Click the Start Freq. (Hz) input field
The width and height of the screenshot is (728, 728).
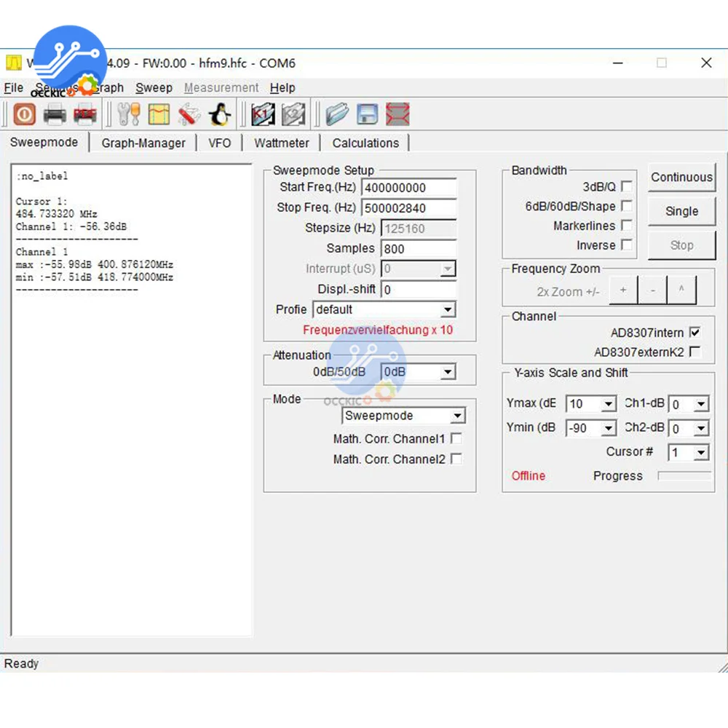tap(408, 188)
